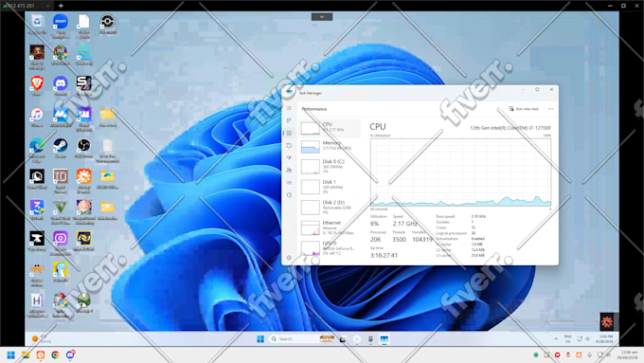The width and height of the screenshot is (644, 363).
Task: Open App history icon in Task Manager sidebar
Action: [289, 146]
